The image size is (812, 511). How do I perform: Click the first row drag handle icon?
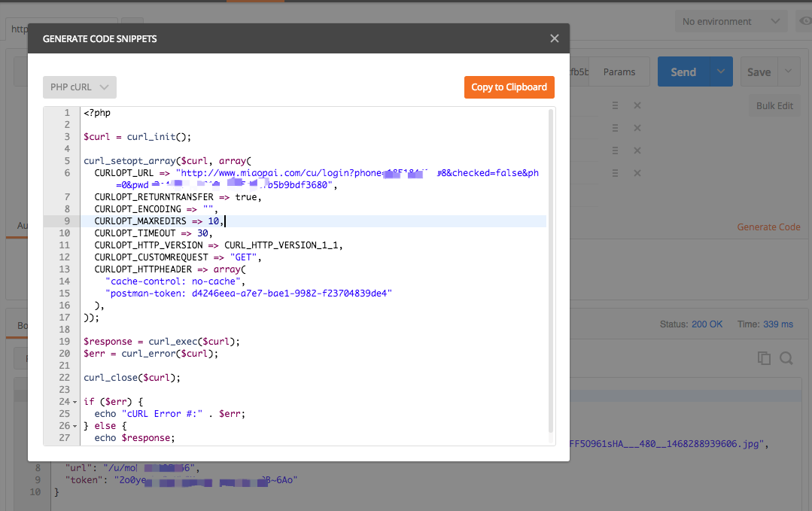point(615,106)
